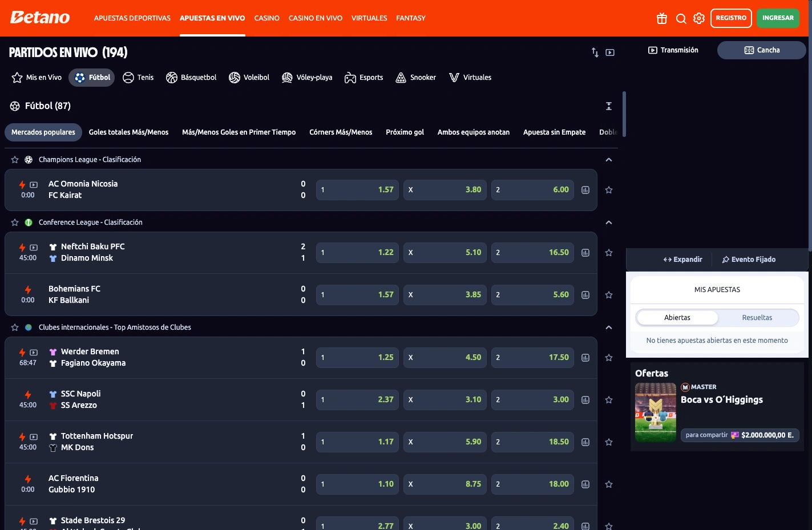The width and height of the screenshot is (812, 530).
Task: Click stream icon on AC Omonia Nicosia row
Action: (x=34, y=185)
